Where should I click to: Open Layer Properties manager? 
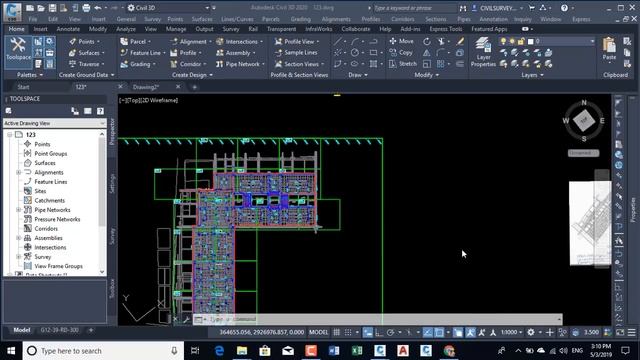coord(483,52)
